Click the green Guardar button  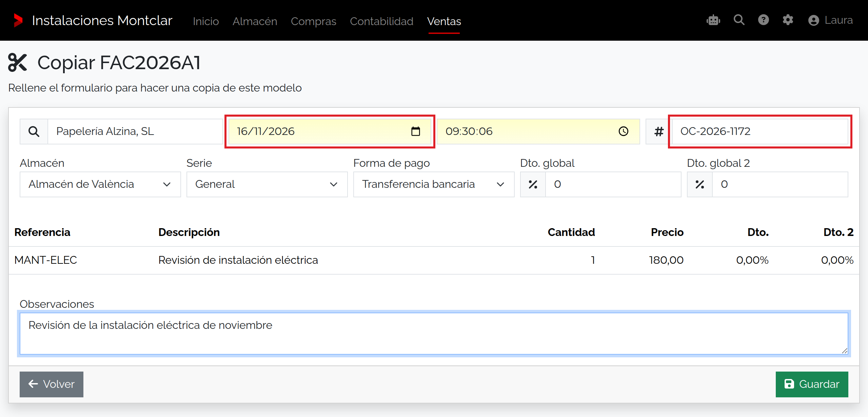pyautogui.click(x=812, y=384)
